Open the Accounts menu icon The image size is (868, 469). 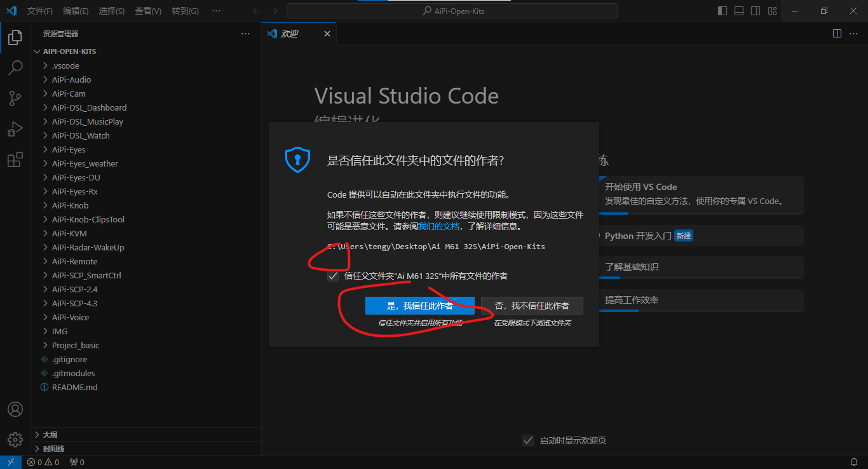click(x=15, y=409)
